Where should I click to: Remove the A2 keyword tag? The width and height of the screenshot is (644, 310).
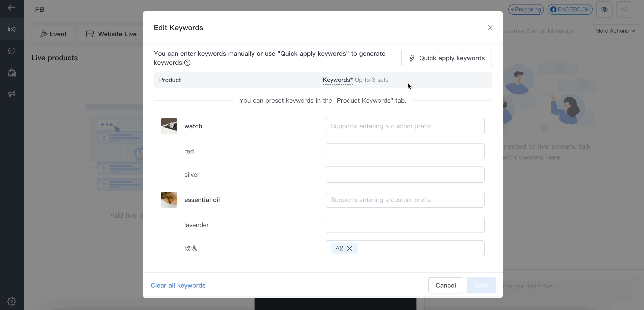[x=350, y=248]
